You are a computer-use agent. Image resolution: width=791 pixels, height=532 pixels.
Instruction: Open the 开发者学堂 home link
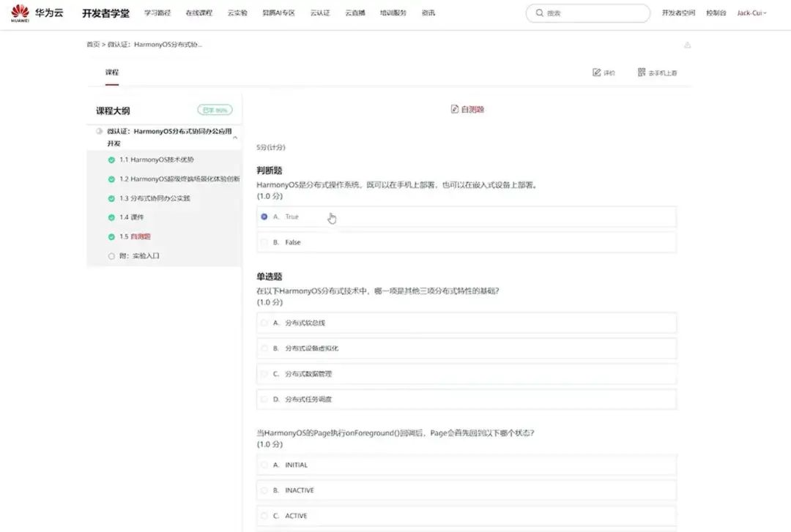click(105, 13)
